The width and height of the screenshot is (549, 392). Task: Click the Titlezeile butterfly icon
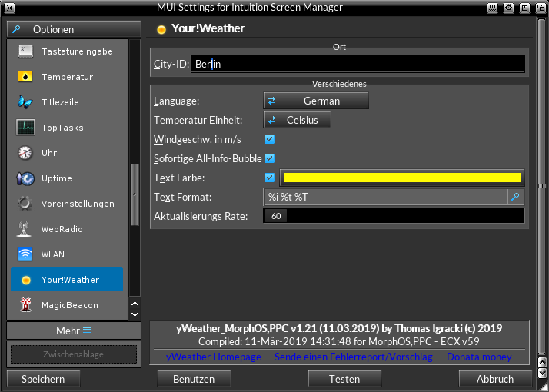[x=25, y=102]
